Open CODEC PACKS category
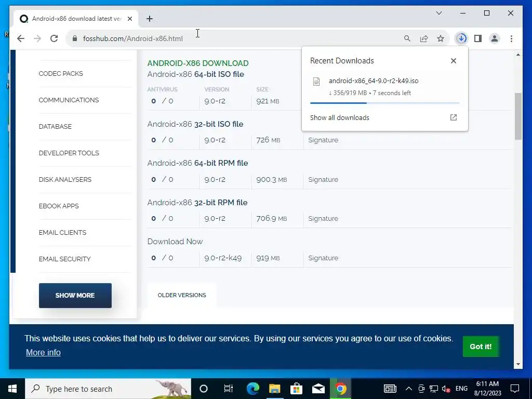Image resolution: width=532 pixels, height=399 pixels. (x=61, y=74)
